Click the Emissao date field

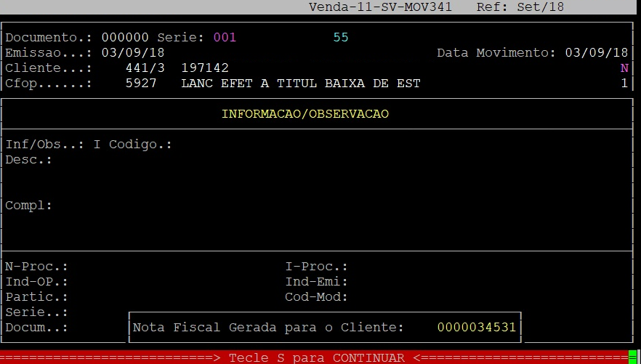click(133, 53)
